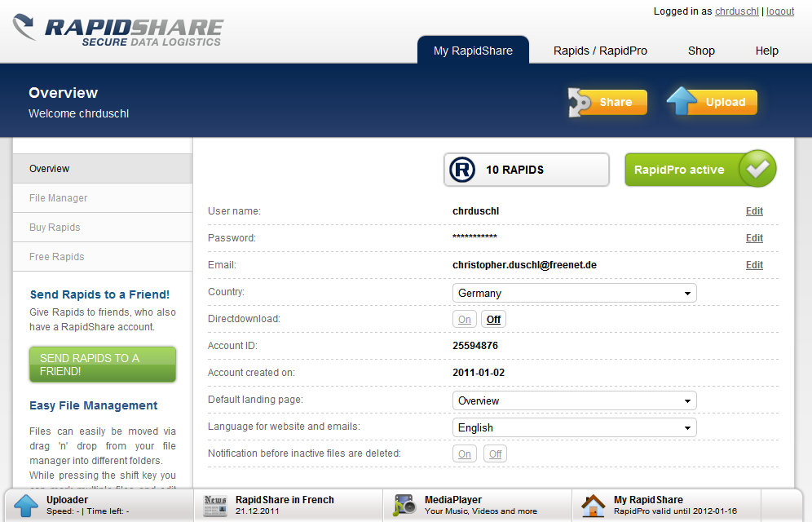Click the Easy File Management heading
Viewport: 812px width, 522px height.
[93, 405]
